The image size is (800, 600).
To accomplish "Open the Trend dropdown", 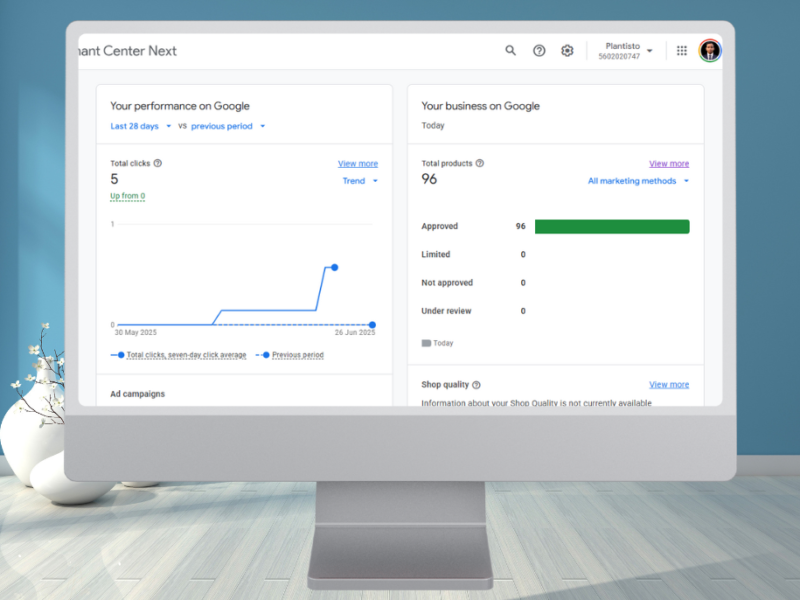I will 360,181.
